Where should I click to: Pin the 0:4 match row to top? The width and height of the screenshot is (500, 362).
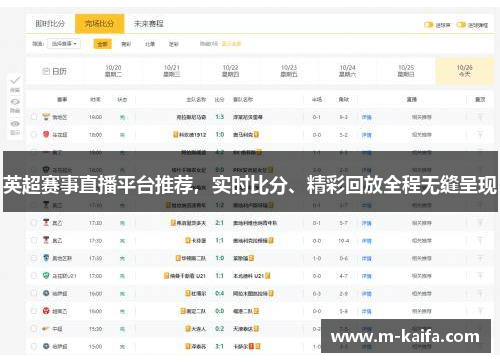pyautogui.click(x=480, y=293)
